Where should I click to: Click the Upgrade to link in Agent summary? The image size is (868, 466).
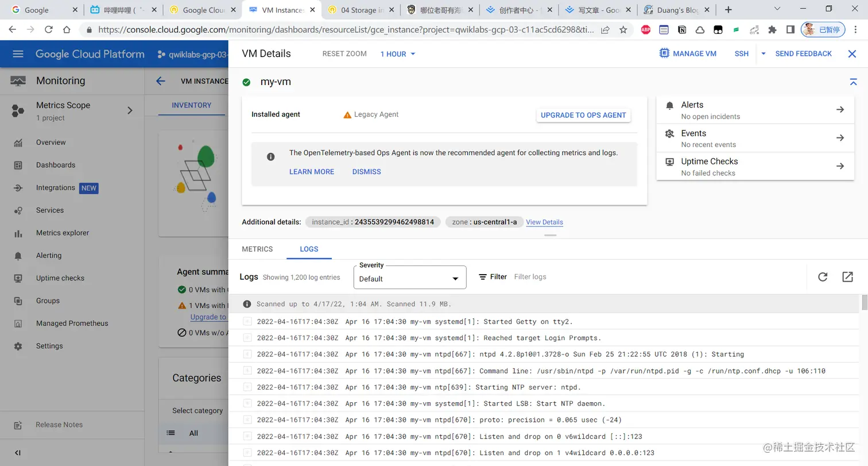coord(208,317)
